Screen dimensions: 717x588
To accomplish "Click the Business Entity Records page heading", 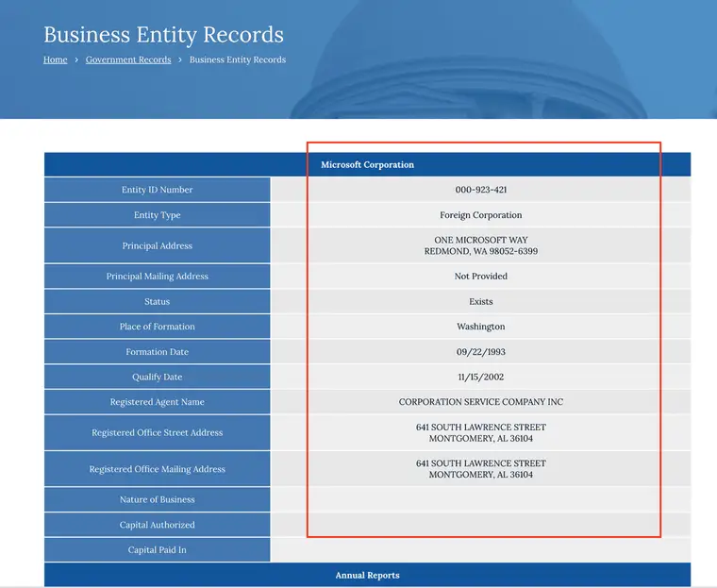I will [x=164, y=34].
